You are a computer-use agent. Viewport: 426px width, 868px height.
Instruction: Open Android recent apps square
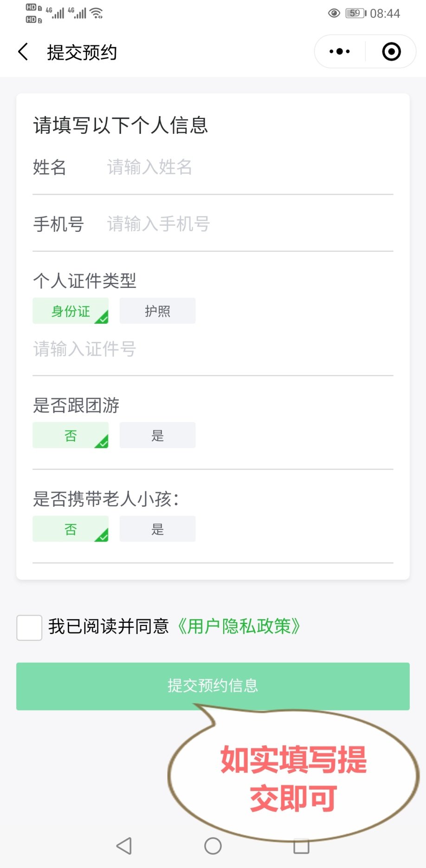(301, 846)
